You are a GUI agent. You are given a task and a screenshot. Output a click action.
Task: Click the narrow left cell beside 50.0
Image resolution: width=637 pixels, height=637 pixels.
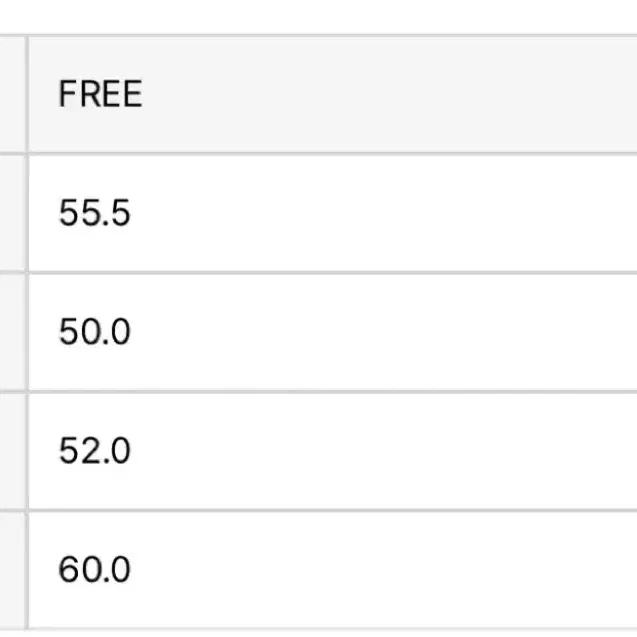(x=13, y=332)
